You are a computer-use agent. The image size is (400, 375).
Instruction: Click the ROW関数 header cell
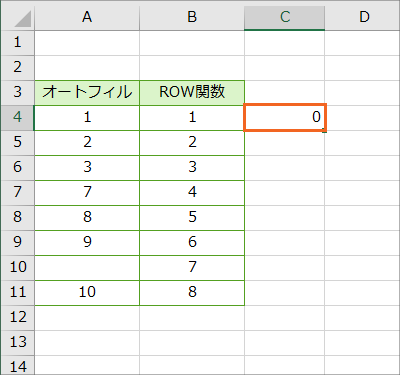click(x=192, y=93)
